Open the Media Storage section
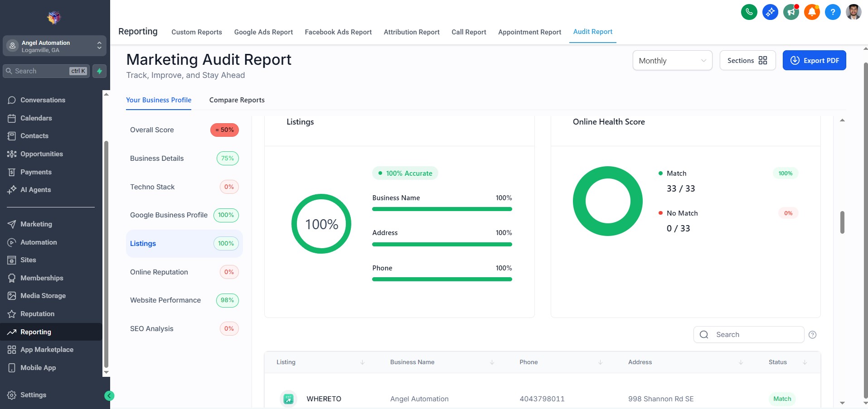The width and height of the screenshot is (868, 409). (x=43, y=295)
